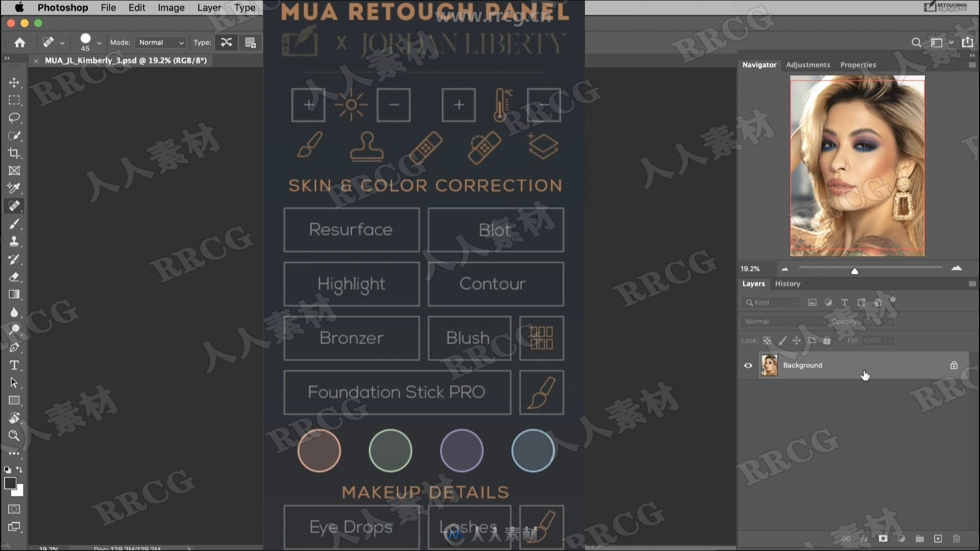Click the MUA panel brush icon

pos(309,145)
